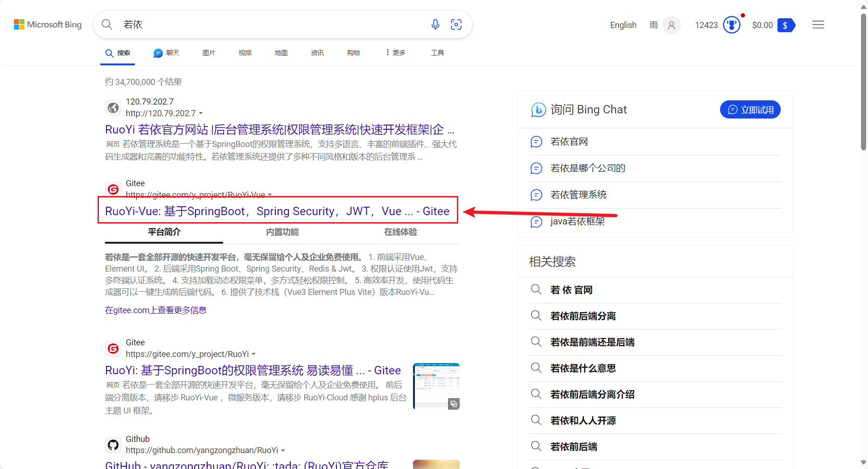Search related term 若依前后端分离介绍
The image size is (868, 469).
tap(592, 394)
